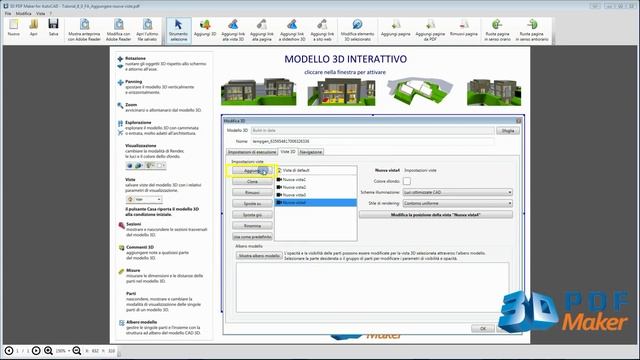The image size is (640, 360).
Task: Go to next page arrow in status bar
Action: click(36, 351)
